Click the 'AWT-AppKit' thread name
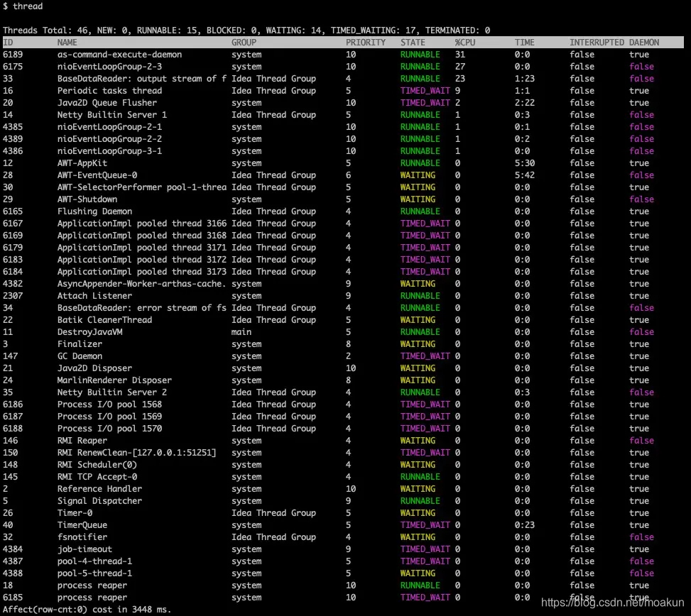Screen dimensions: 691x616 click(82, 163)
